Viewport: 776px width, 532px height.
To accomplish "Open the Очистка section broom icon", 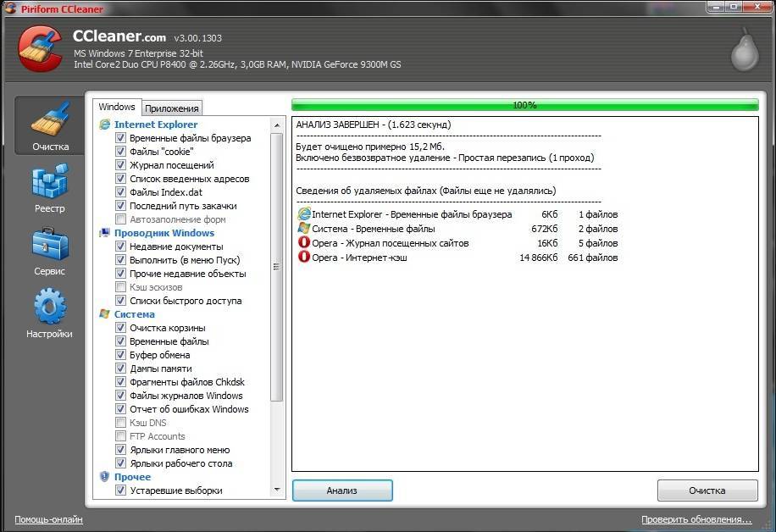I will pos(50,120).
